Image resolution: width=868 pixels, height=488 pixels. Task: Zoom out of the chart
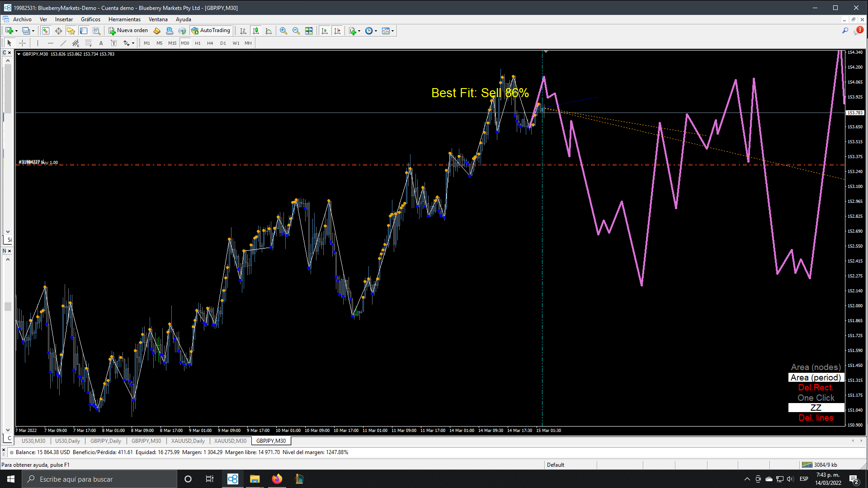[x=296, y=31]
